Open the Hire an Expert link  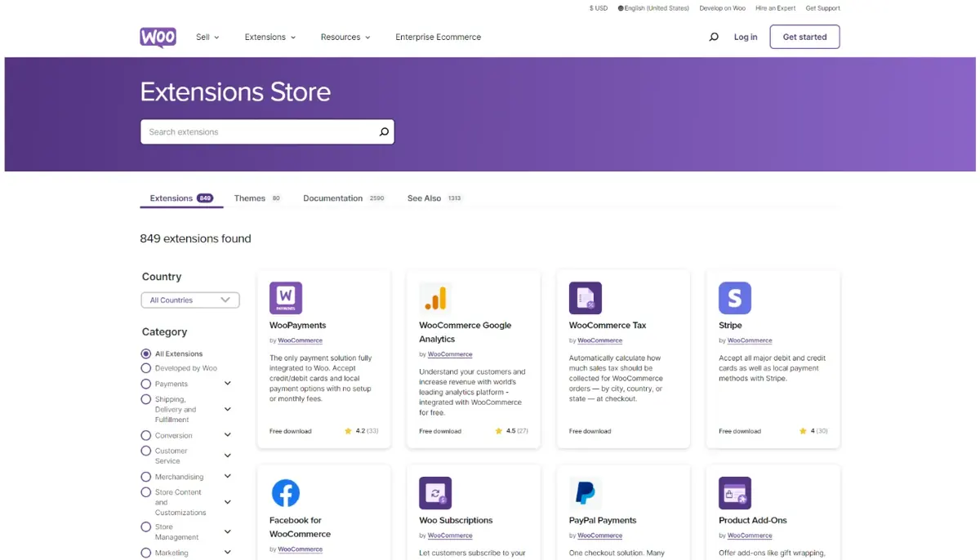coord(775,8)
